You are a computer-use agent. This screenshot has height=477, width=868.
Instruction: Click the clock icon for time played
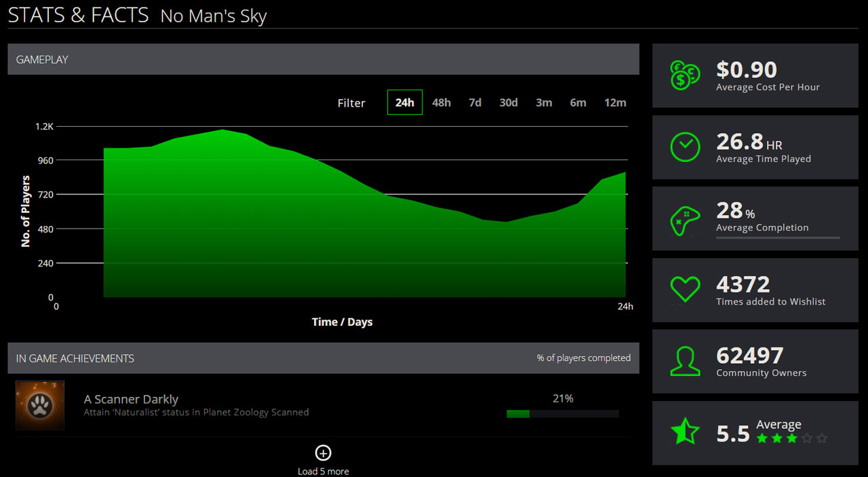click(x=685, y=147)
